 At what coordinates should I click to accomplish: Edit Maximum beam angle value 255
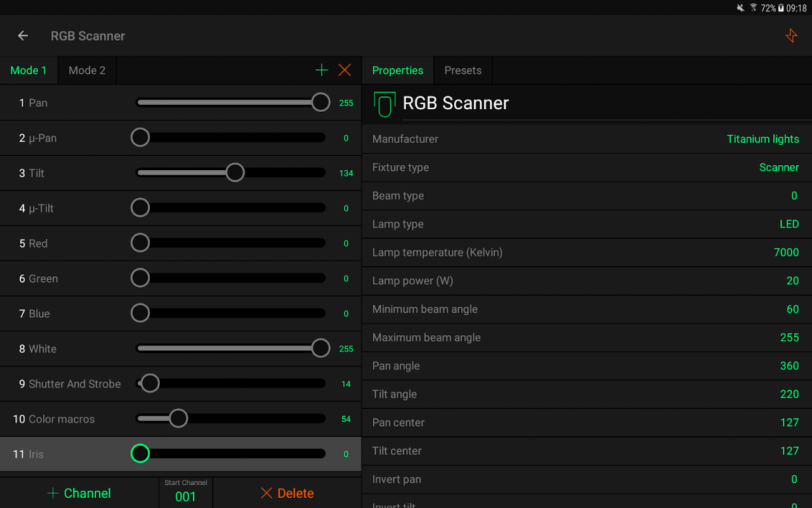click(790, 337)
